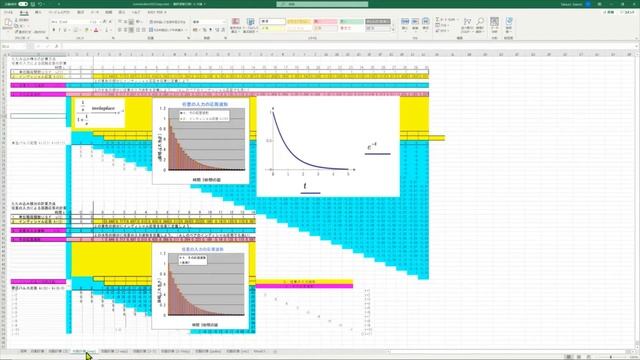Click the Name Box left of formula bar
Viewport: 640px width, 360px height.
13,46
